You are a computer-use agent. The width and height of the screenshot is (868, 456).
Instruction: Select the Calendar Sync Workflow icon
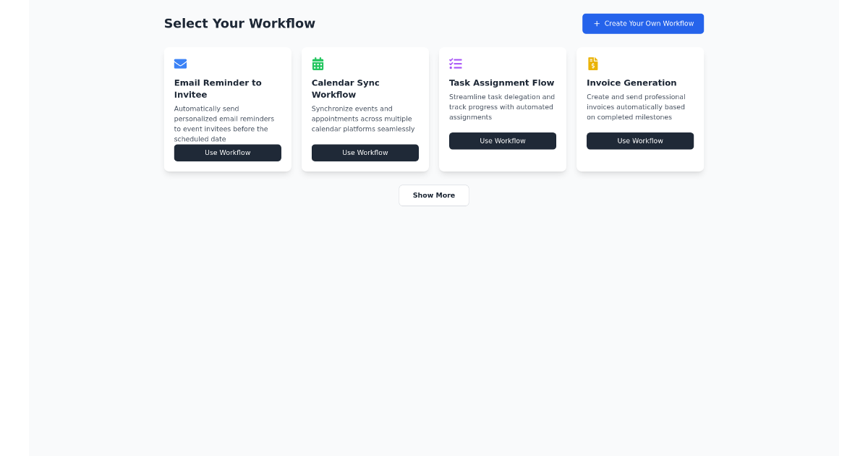[317, 64]
